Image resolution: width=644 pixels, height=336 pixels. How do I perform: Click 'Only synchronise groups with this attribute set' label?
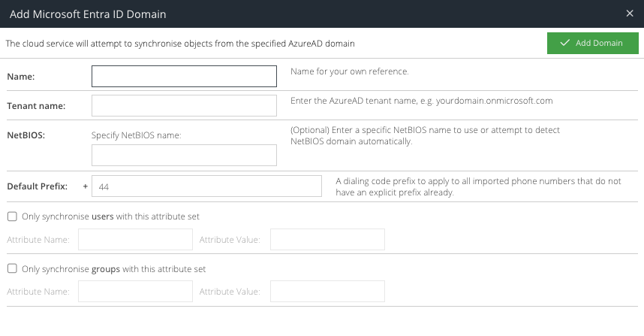(x=114, y=269)
